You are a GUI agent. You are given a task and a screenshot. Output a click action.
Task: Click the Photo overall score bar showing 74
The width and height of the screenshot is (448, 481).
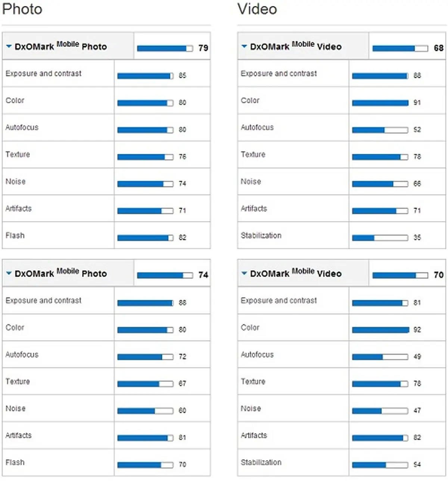(165, 275)
